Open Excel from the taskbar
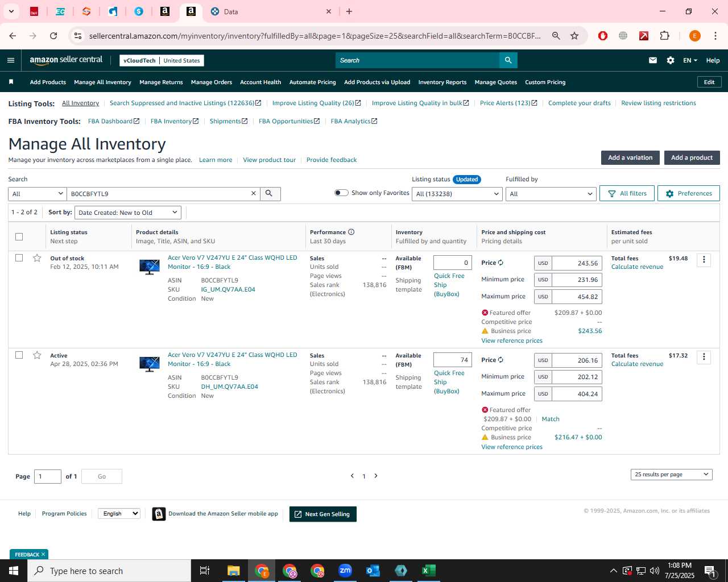 pos(428,571)
